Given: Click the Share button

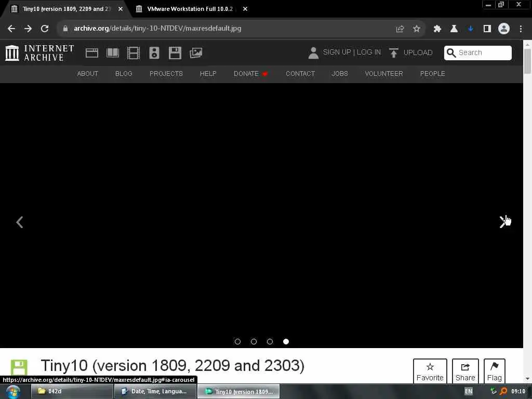Looking at the screenshot, I should [465, 371].
